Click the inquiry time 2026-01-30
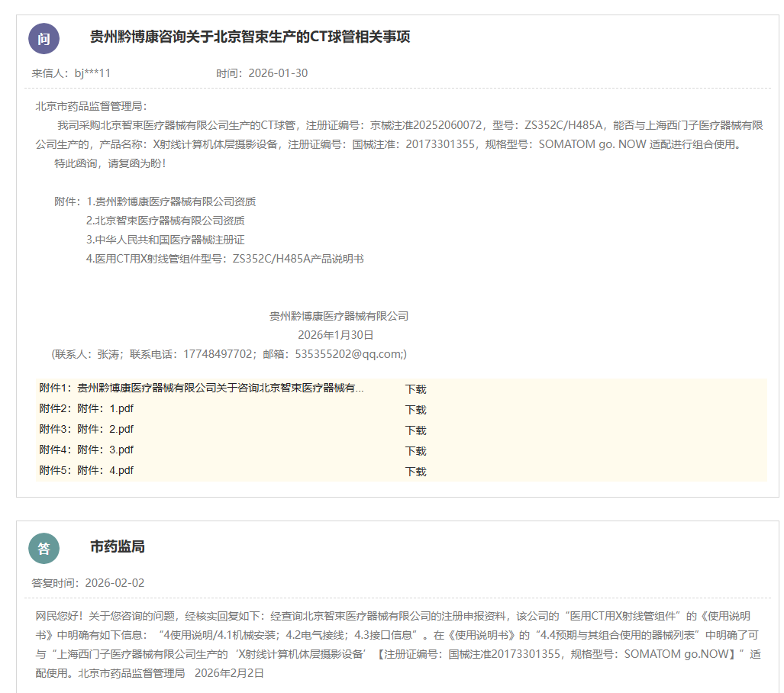Screen dimensions: 784x693 pyautogui.click(x=278, y=73)
